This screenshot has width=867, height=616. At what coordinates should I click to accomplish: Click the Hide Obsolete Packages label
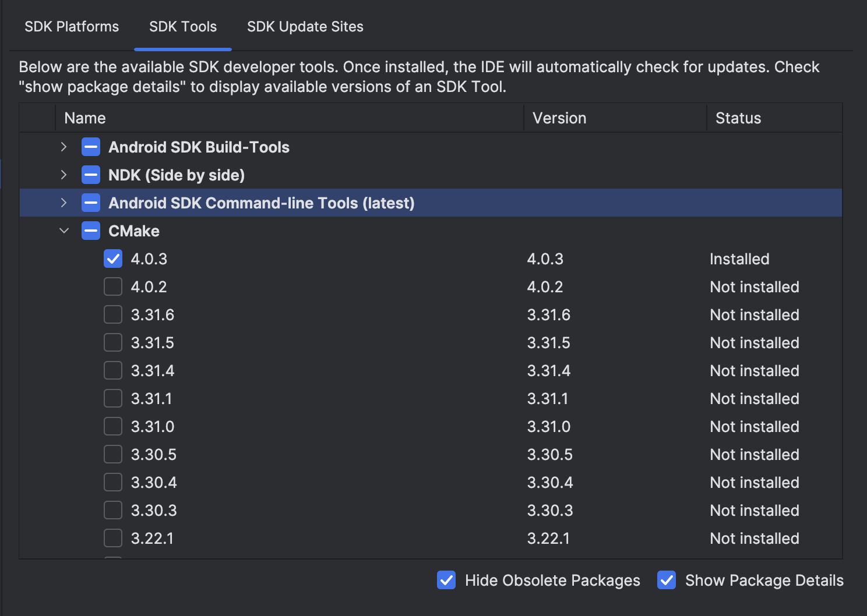tap(552, 580)
